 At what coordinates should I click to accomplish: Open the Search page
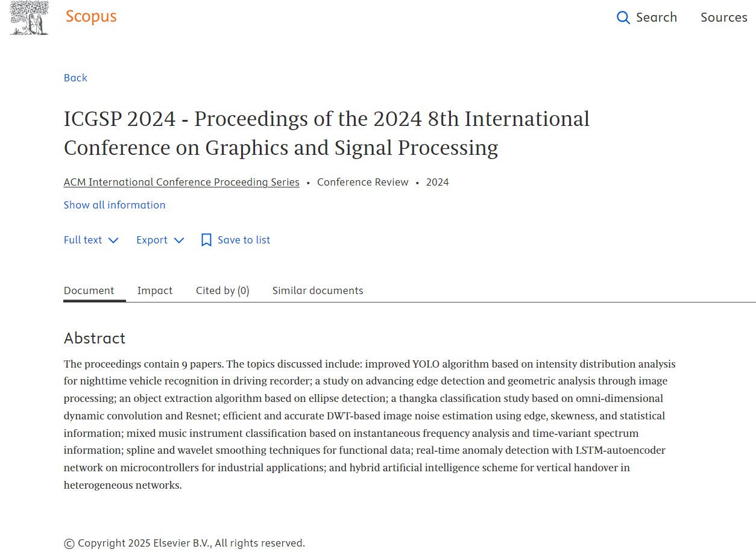click(x=647, y=17)
